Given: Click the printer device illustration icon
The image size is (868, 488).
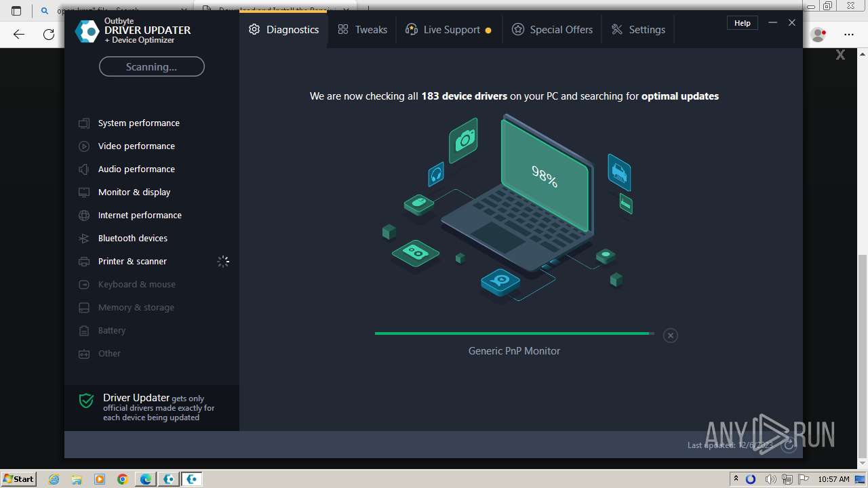Looking at the screenshot, I should pos(620,172).
